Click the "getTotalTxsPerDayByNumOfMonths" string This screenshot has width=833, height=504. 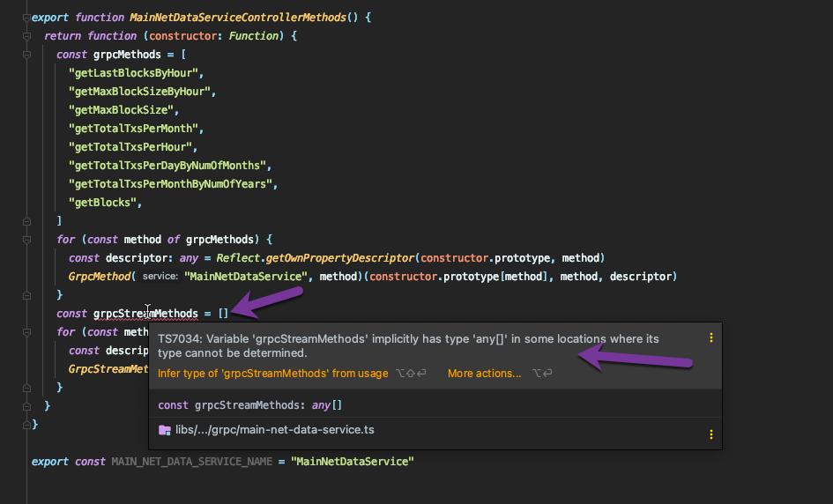click(167, 166)
